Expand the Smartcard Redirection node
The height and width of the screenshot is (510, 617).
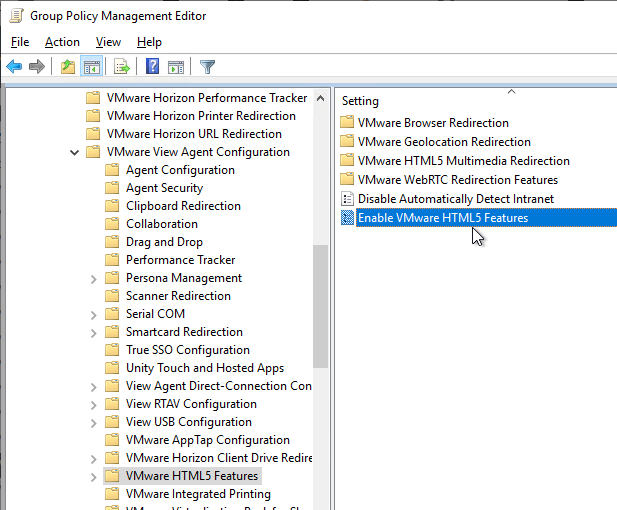(93, 333)
